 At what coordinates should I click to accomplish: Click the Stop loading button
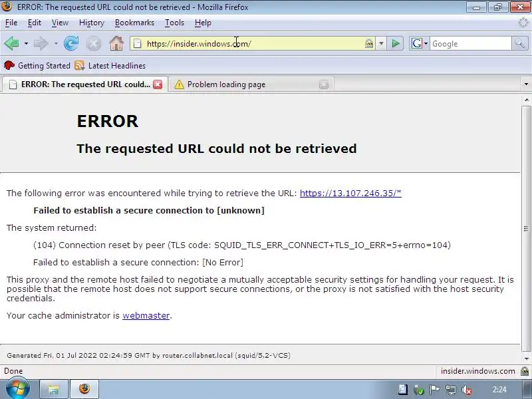pos(93,44)
